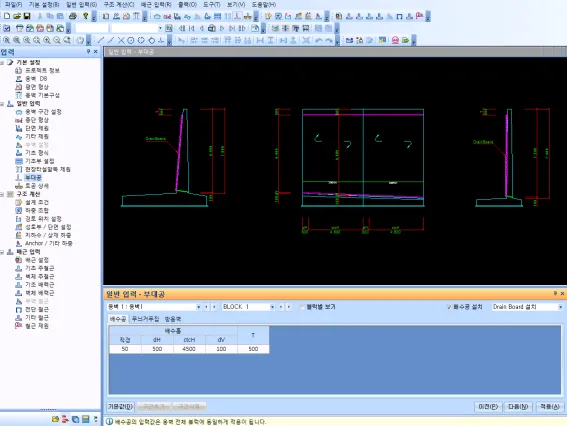
Task: Click the X cross drawing tool icon
Action: pyautogui.click(x=121, y=41)
